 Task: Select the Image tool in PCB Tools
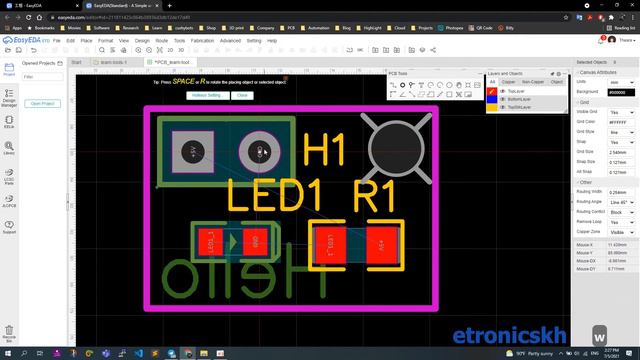coord(477,85)
